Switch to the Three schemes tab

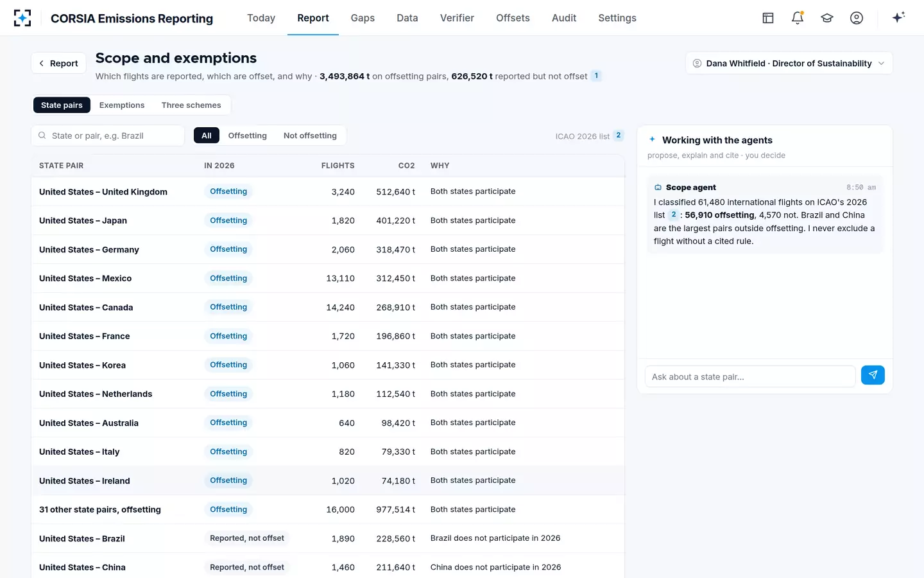click(191, 105)
